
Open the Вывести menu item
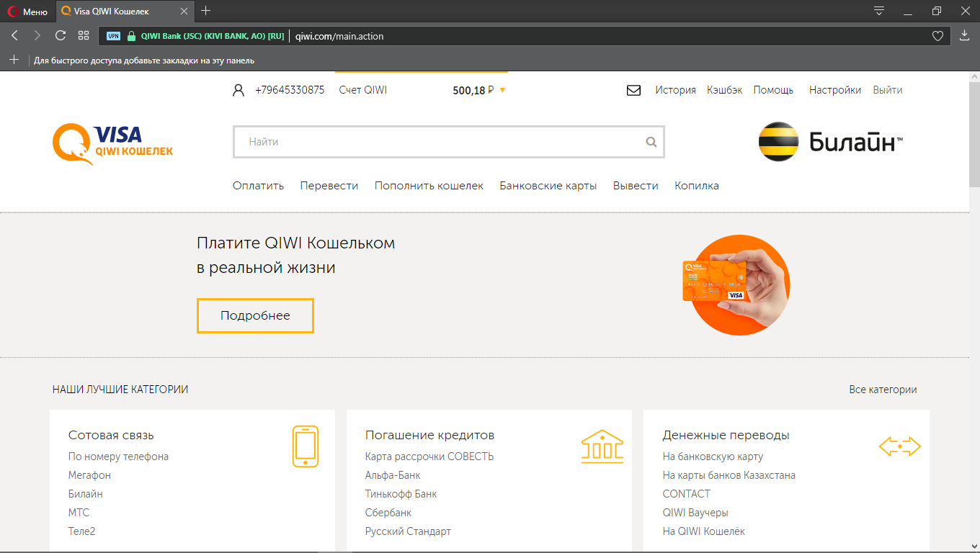coord(636,186)
